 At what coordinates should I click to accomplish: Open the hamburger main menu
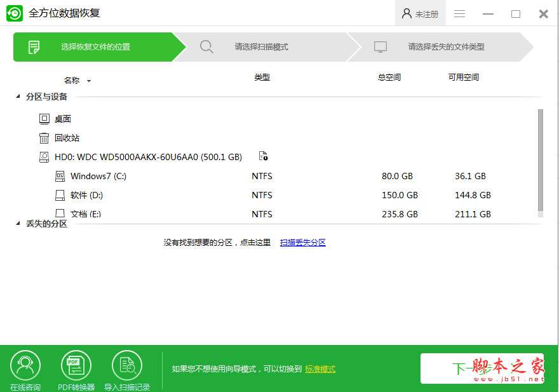pos(459,13)
